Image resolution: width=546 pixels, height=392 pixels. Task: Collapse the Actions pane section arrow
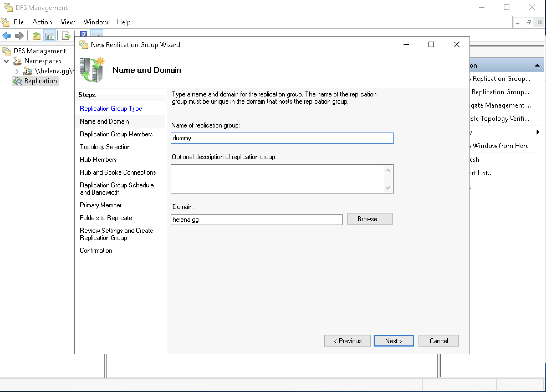(537, 65)
